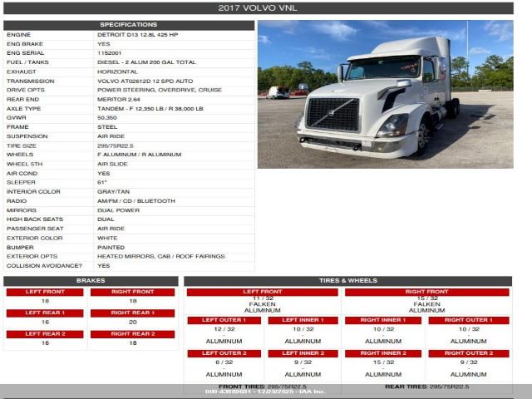This screenshot has width=532, height=399.
Task: Select the TIRES & WHEELS section header
Action: (347, 281)
